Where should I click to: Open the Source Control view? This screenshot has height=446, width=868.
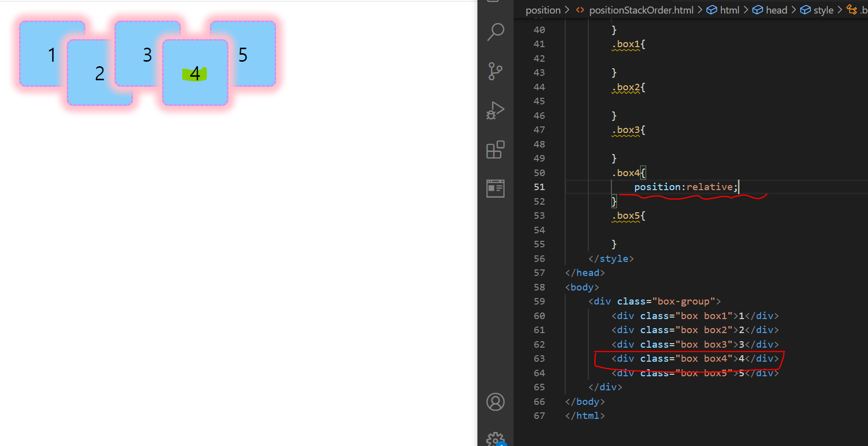(495, 71)
